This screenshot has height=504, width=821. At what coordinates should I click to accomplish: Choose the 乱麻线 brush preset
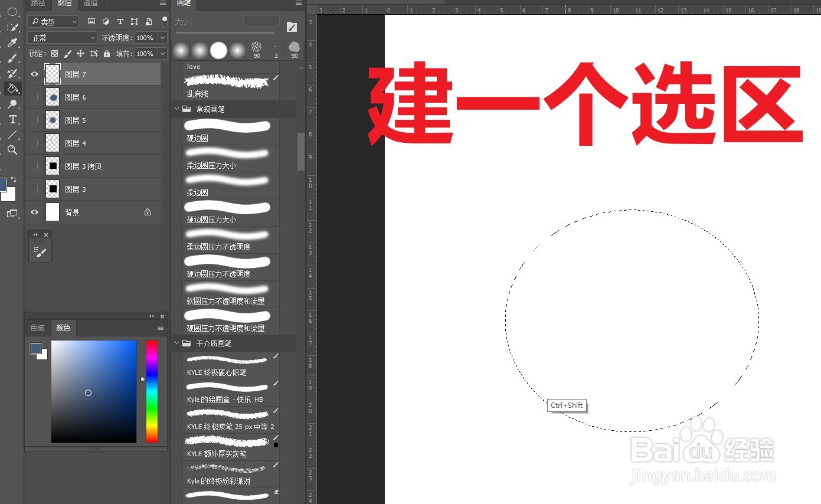(231, 86)
